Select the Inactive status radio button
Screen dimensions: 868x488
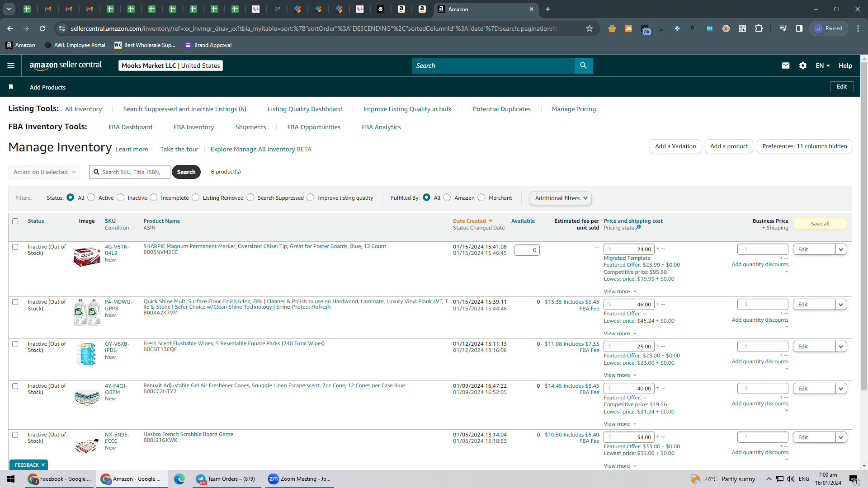[121, 197]
